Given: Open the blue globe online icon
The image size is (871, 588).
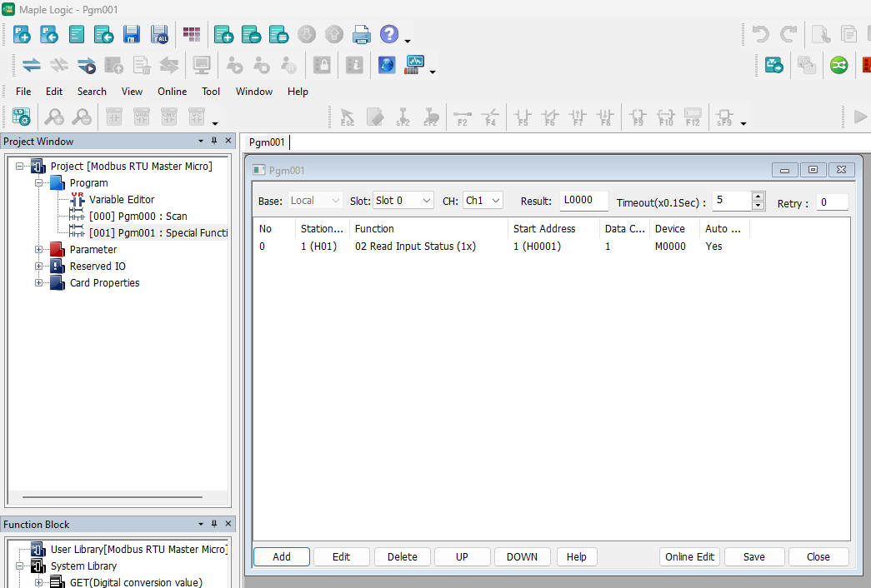Looking at the screenshot, I should (386, 64).
